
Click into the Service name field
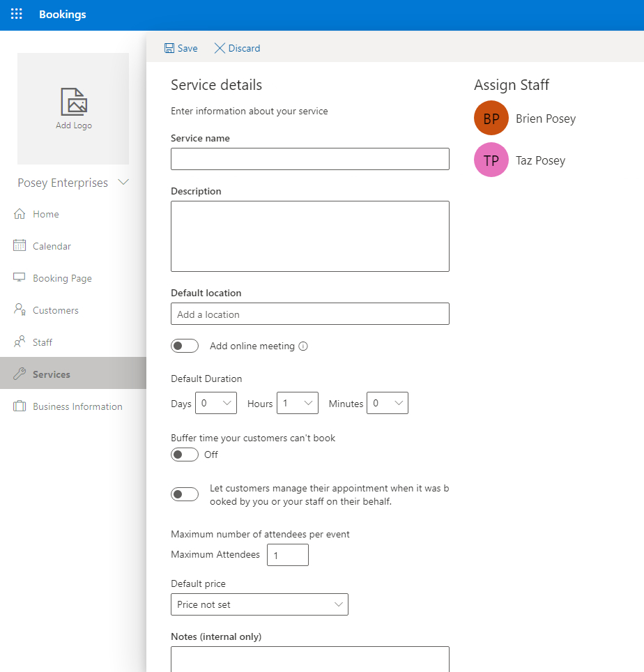click(310, 159)
